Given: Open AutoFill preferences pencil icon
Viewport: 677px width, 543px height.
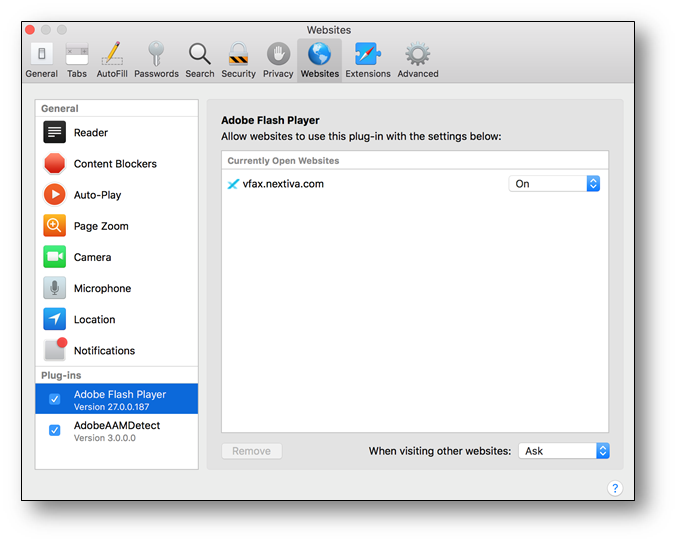Looking at the screenshot, I should tap(112, 54).
